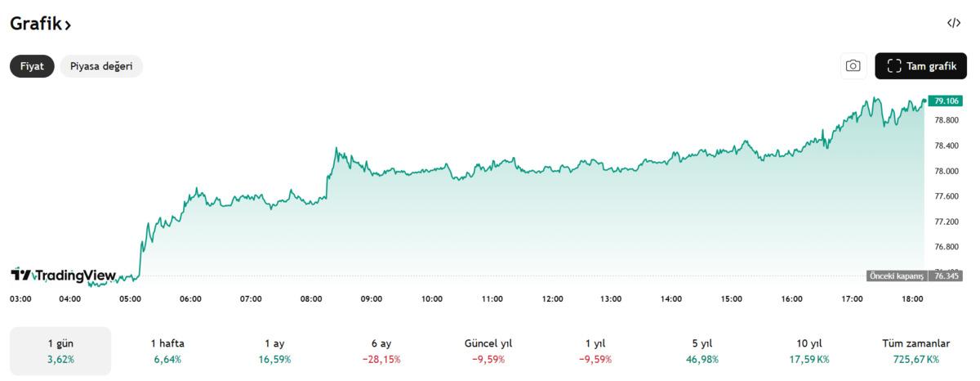Viewport: 980px width, 381px height.
Task: Open the embed code icon
Action: pyautogui.click(x=954, y=23)
